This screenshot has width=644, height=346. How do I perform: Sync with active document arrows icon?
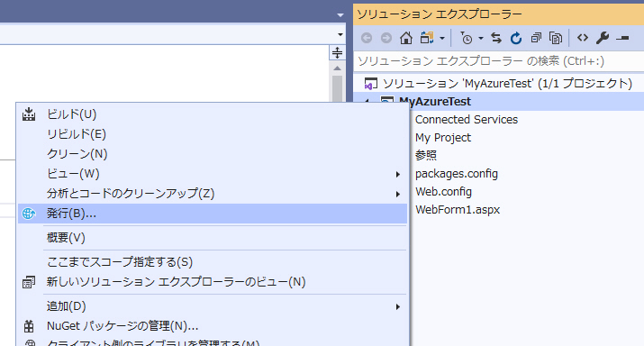click(496, 38)
